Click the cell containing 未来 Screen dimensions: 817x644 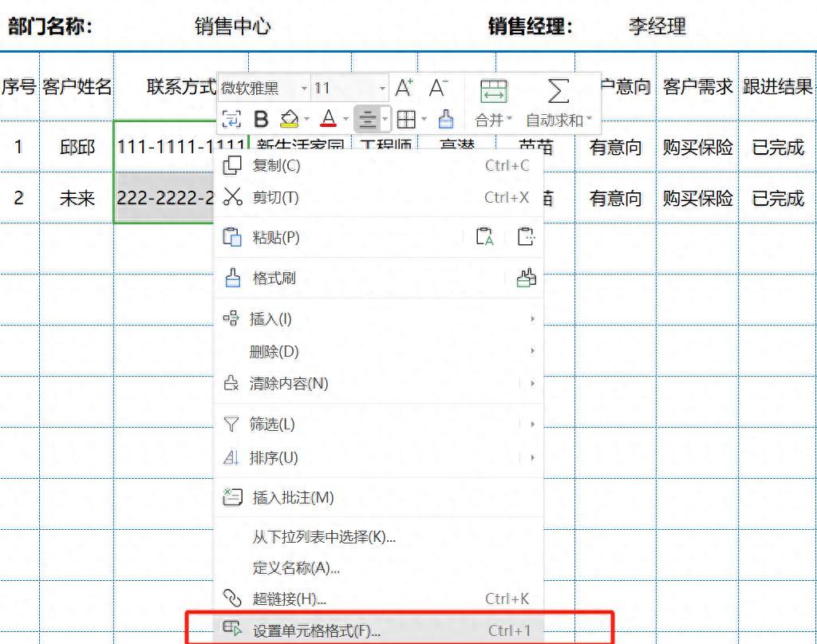tap(77, 198)
